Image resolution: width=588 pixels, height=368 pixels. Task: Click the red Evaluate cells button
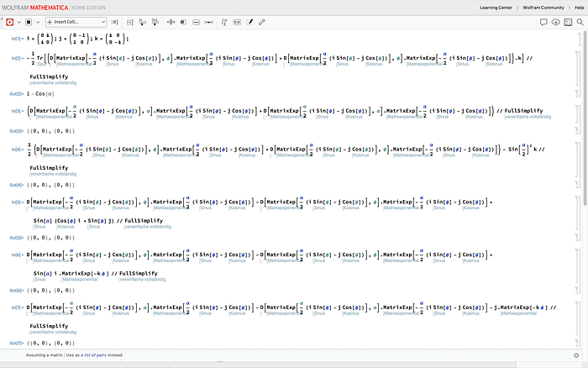point(10,22)
